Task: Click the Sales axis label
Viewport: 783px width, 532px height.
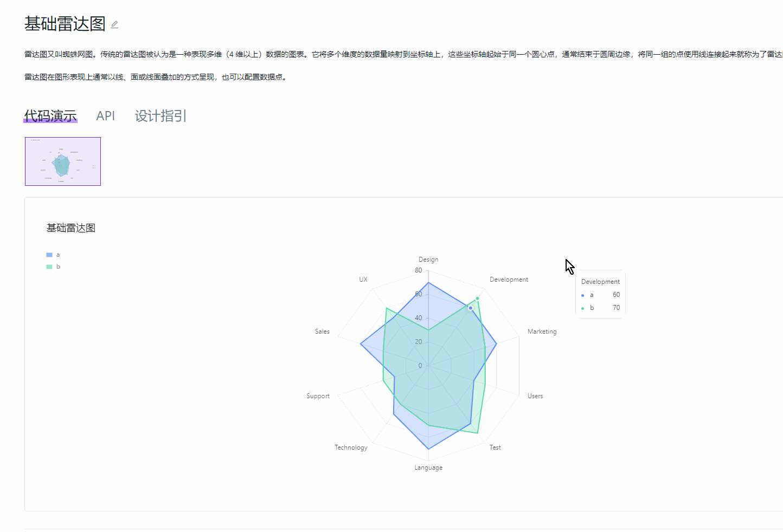Action: pos(322,331)
